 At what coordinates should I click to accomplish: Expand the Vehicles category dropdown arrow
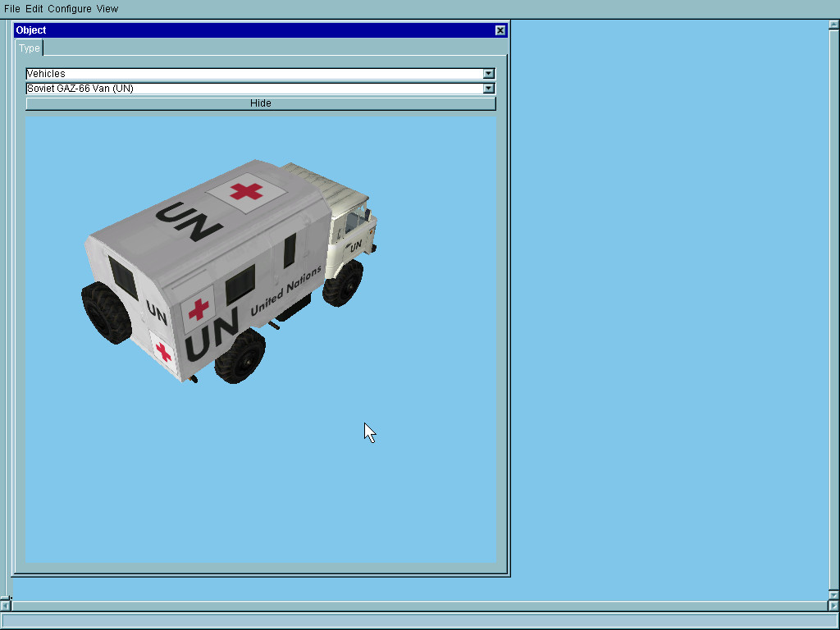pyautogui.click(x=488, y=73)
